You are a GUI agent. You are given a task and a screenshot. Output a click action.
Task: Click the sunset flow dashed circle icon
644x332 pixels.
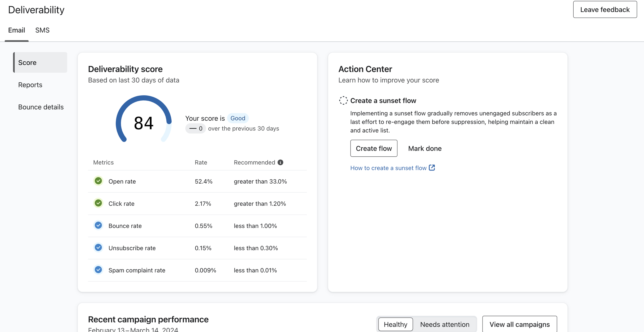tap(343, 100)
